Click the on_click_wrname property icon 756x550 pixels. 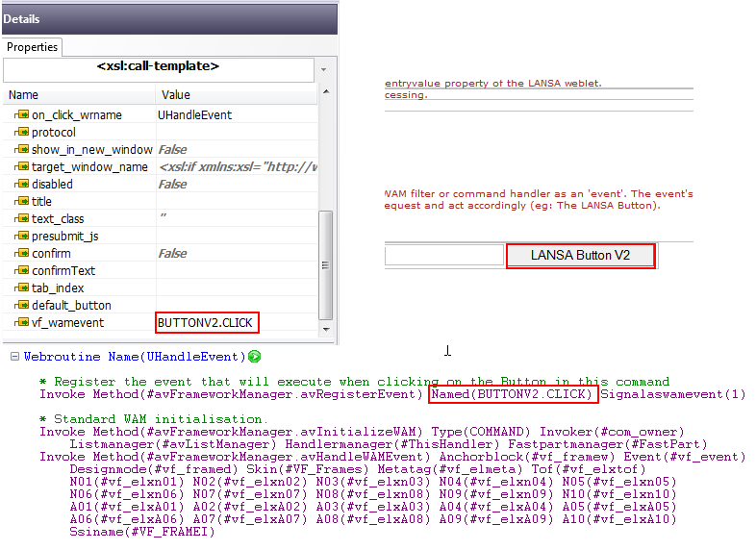(x=22, y=114)
